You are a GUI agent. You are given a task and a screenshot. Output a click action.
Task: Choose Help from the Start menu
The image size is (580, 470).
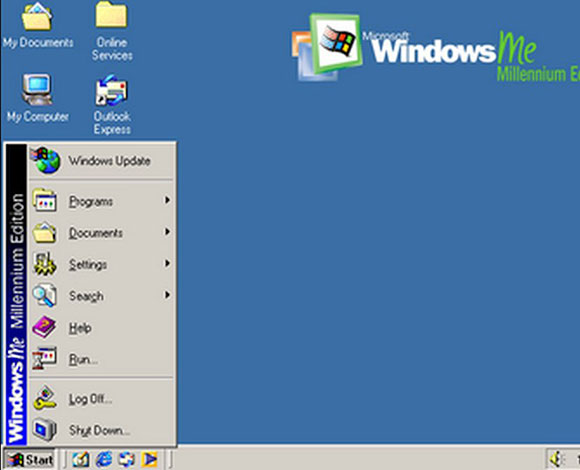[101, 328]
